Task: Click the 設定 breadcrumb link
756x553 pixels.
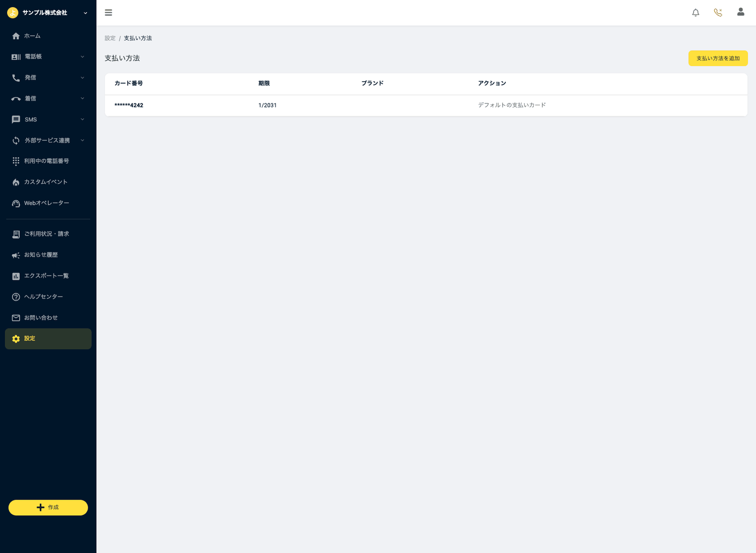Action: pyautogui.click(x=110, y=38)
